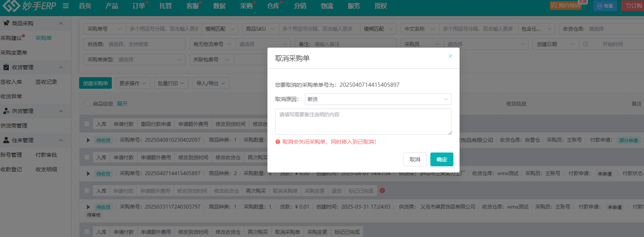Click the 备注 filter input
The width and height of the screenshot is (644, 237).
point(354,44)
